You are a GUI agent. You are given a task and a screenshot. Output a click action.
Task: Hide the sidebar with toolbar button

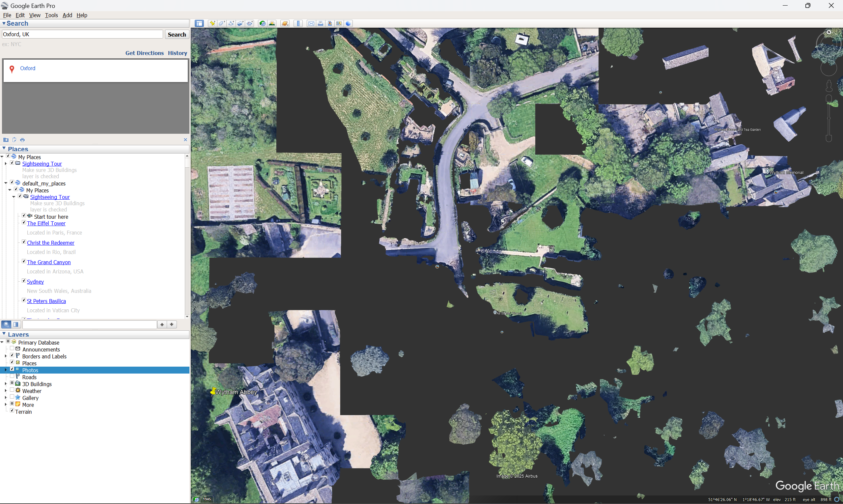click(x=199, y=23)
